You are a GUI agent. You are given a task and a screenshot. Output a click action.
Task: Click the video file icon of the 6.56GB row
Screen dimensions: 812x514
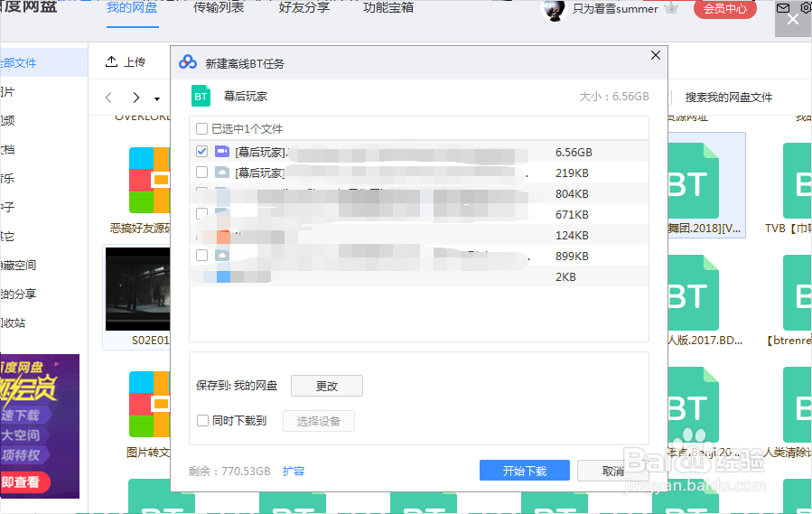222,151
